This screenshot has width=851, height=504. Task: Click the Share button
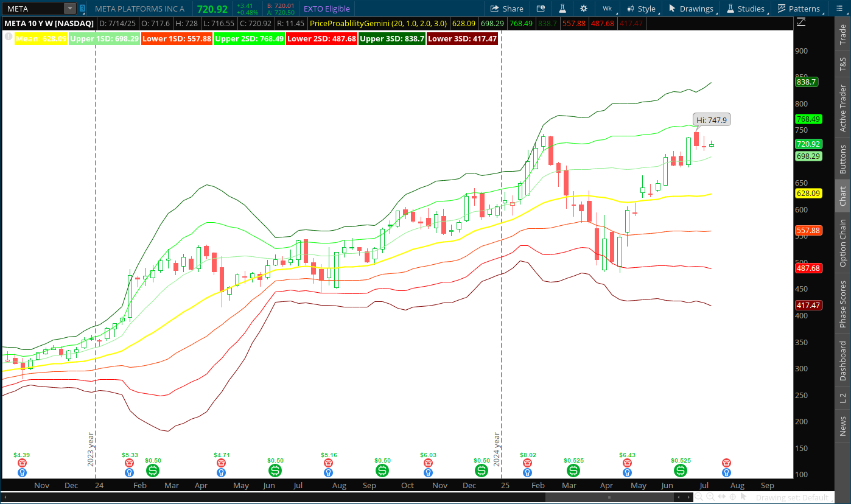507,9
